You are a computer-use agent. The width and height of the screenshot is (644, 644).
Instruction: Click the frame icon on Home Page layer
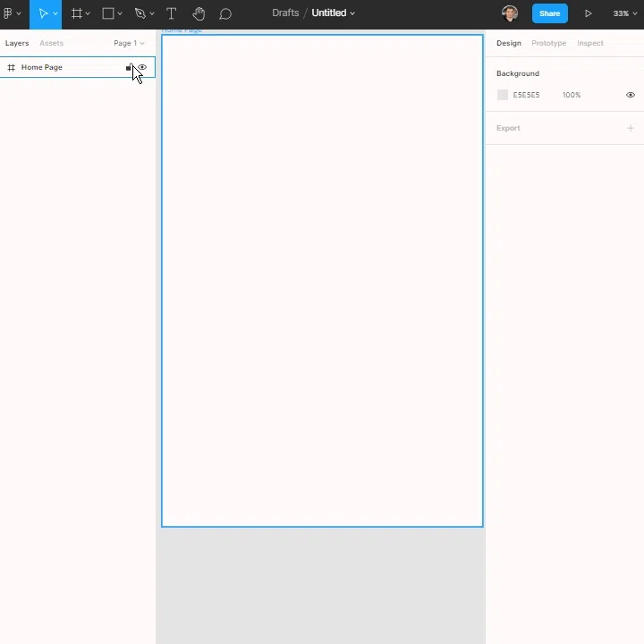point(12,67)
